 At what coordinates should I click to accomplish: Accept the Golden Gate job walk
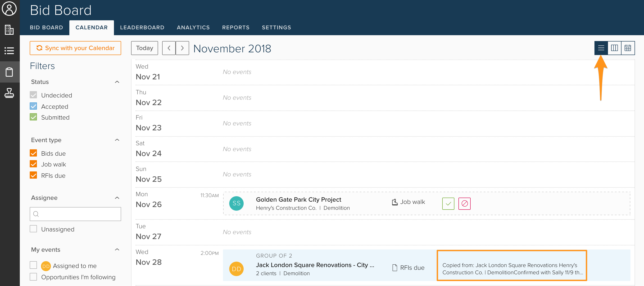448,203
